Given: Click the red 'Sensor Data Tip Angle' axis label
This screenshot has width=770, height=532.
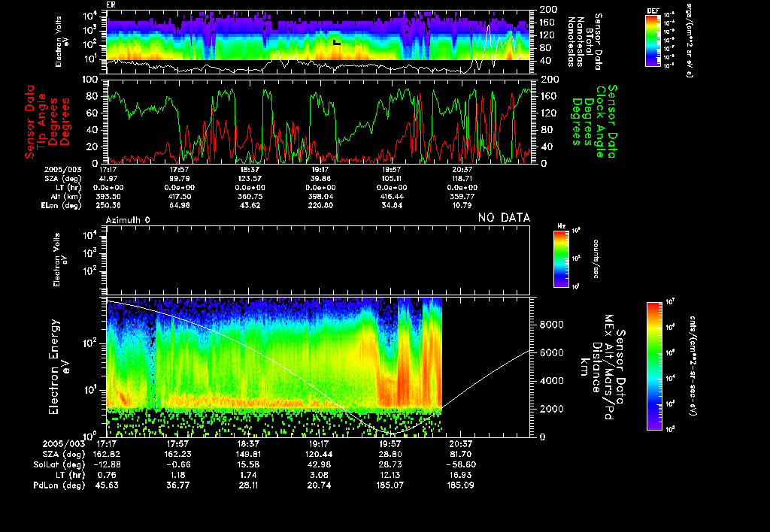Looking at the screenshot, I should tap(47, 122).
